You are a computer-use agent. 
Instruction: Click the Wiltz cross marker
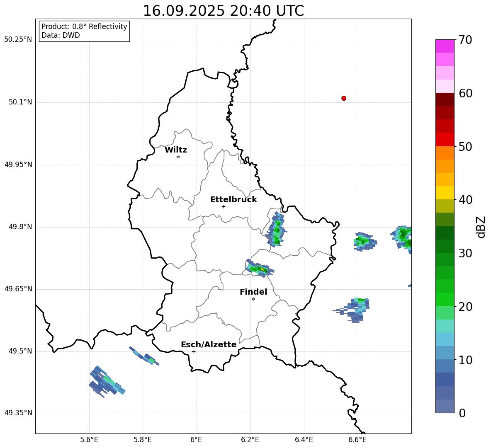point(178,157)
